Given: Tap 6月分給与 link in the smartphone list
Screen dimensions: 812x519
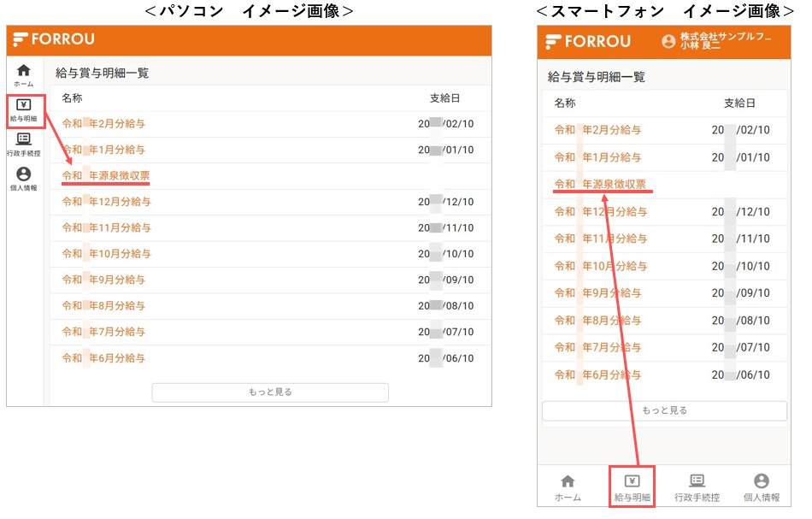Looking at the screenshot, I should (597, 375).
